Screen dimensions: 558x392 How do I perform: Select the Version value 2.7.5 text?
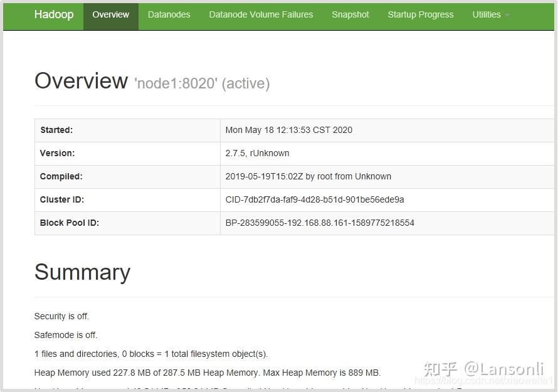click(257, 153)
